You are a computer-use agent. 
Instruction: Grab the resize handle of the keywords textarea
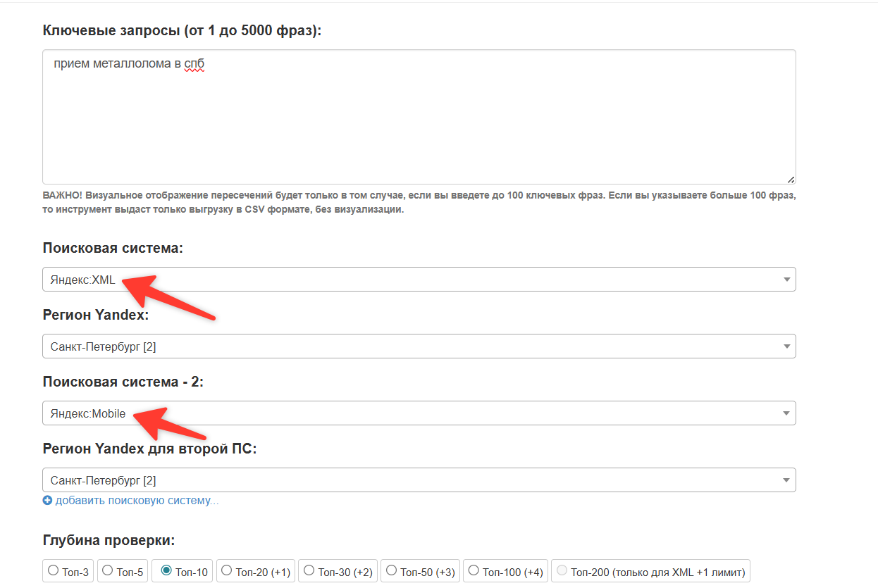click(791, 180)
